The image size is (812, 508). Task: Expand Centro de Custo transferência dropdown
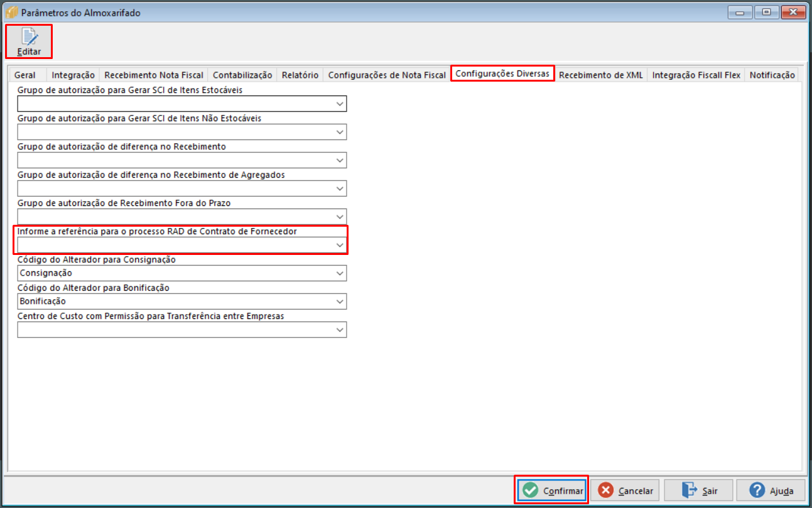tap(340, 330)
